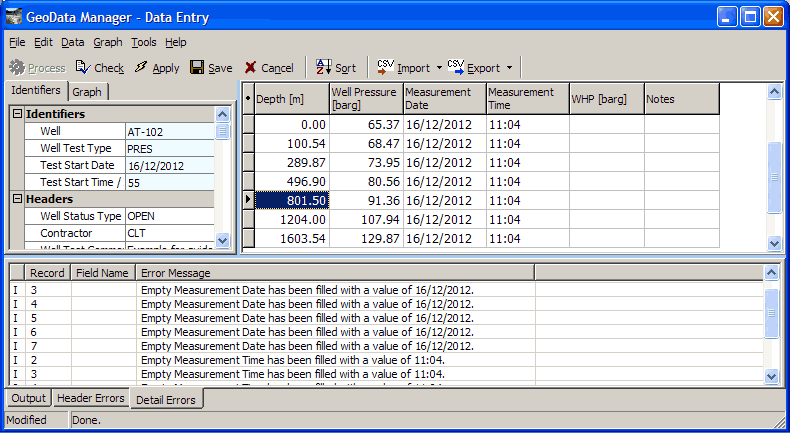This screenshot has height=433, width=790.
Task: Cancel changes using the red X icon
Action: coord(250,68)
